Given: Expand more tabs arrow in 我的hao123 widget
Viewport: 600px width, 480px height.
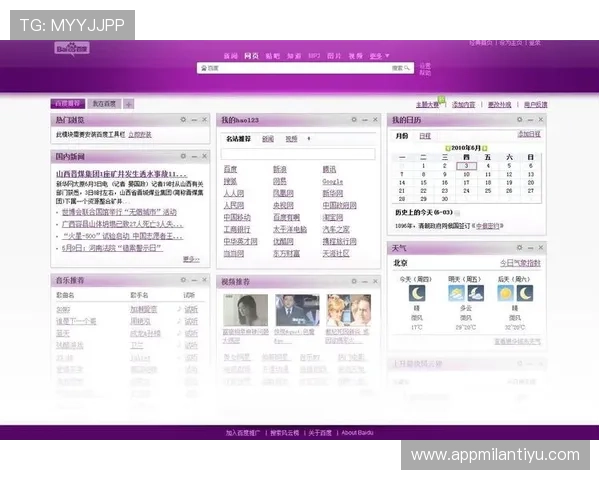Looking at the screenshot, I should click(309, 139).
